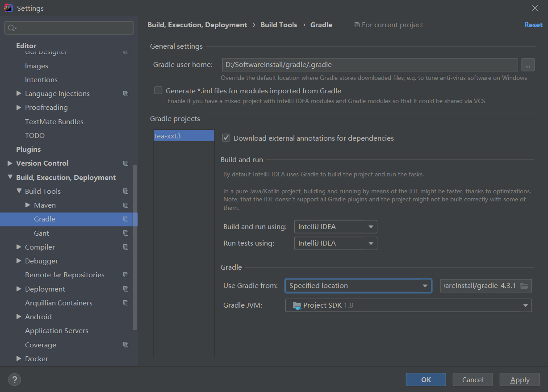The width and height of the screenshot is (548, 392).
Task: Click the search magnifier icon in settings
Action: coord(11,28)
